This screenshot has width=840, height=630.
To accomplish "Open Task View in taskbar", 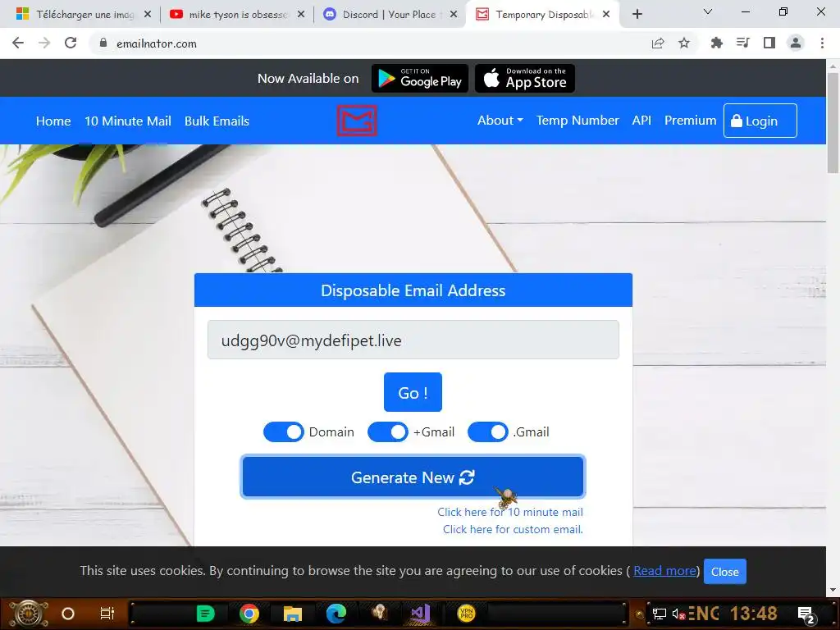I will 107,614.
